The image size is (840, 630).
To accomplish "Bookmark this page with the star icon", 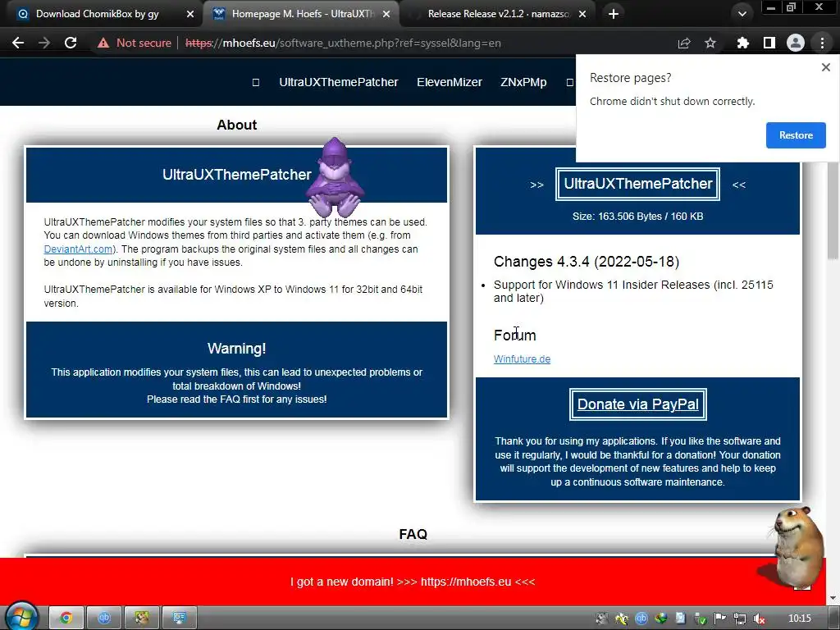I will click(710, 43).
